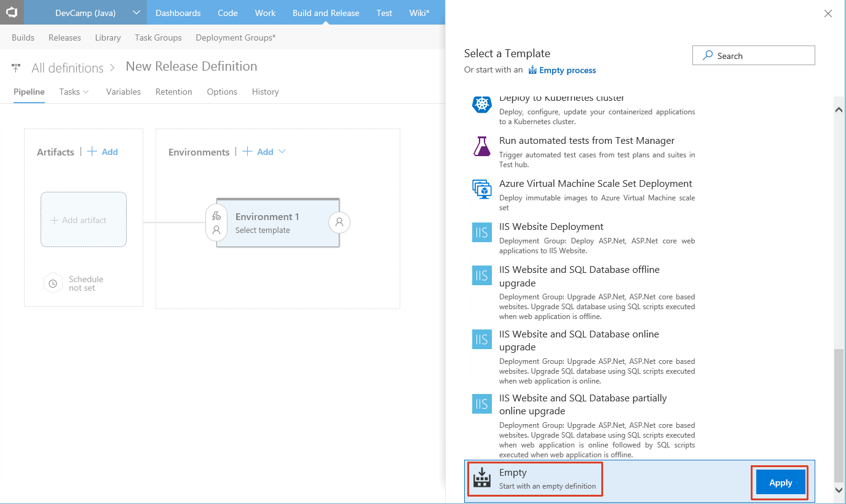Expand the Environments Add dropdown chevron
The width and height of the screenshot is (846, 504).
click(x=282, y=152)
